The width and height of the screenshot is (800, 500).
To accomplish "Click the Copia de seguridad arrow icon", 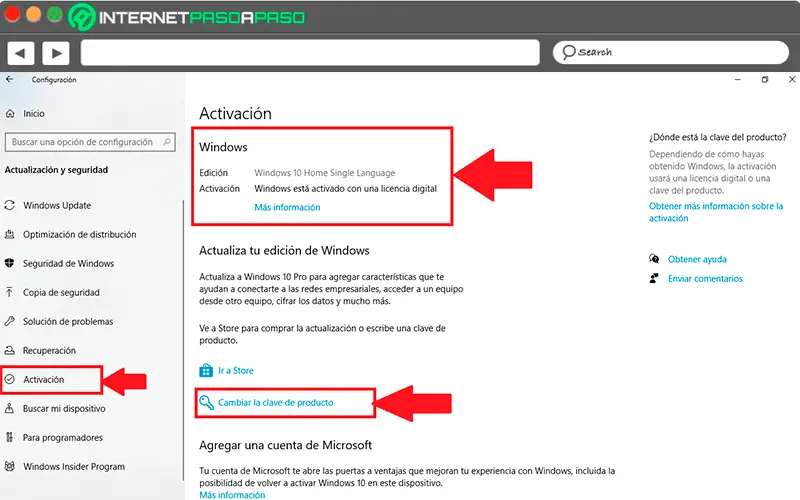I will tap(10, 292).
